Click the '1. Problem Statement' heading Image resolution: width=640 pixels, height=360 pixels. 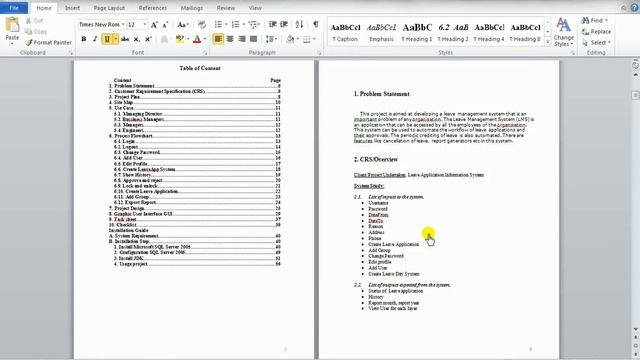381,94
